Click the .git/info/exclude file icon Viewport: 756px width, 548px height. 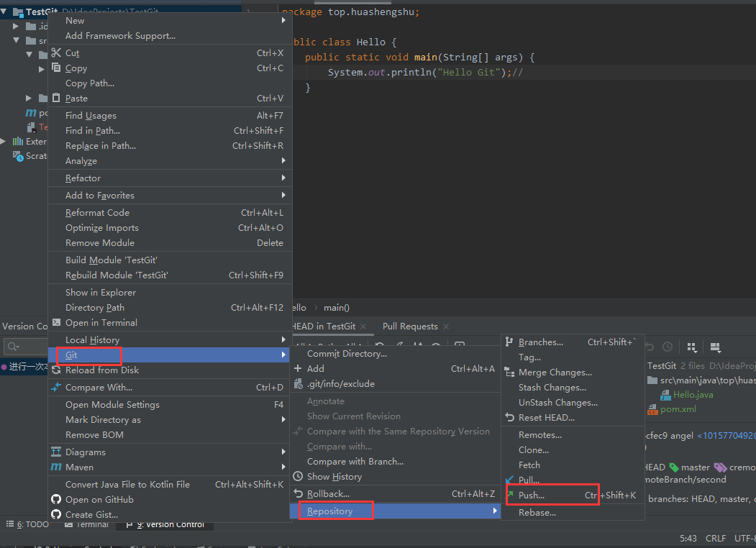pos(299,383)
